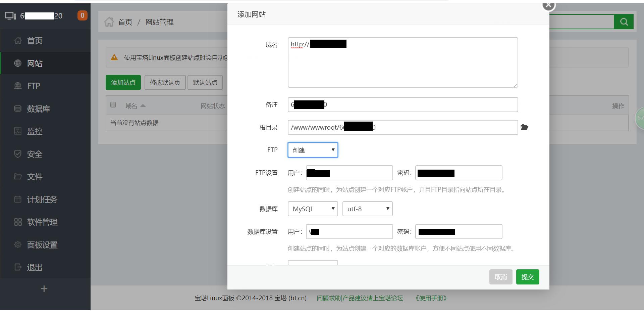
Task: Open the MySQL database type dropdown
Action: pos(312,209)
